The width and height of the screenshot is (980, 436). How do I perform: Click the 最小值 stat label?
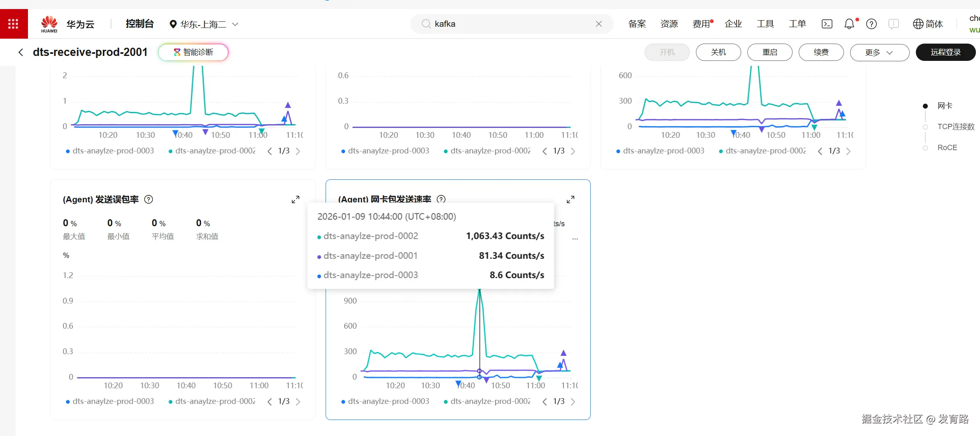(118, 237)
